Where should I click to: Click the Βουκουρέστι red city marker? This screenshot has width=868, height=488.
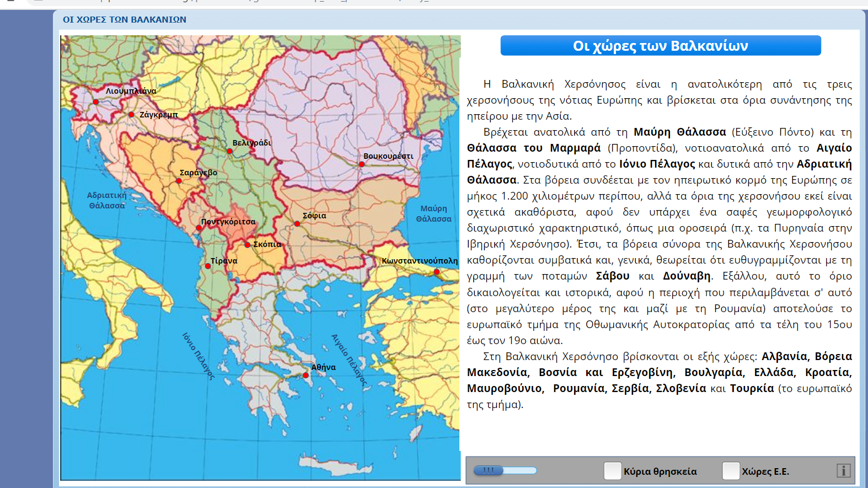click(362, 164)
